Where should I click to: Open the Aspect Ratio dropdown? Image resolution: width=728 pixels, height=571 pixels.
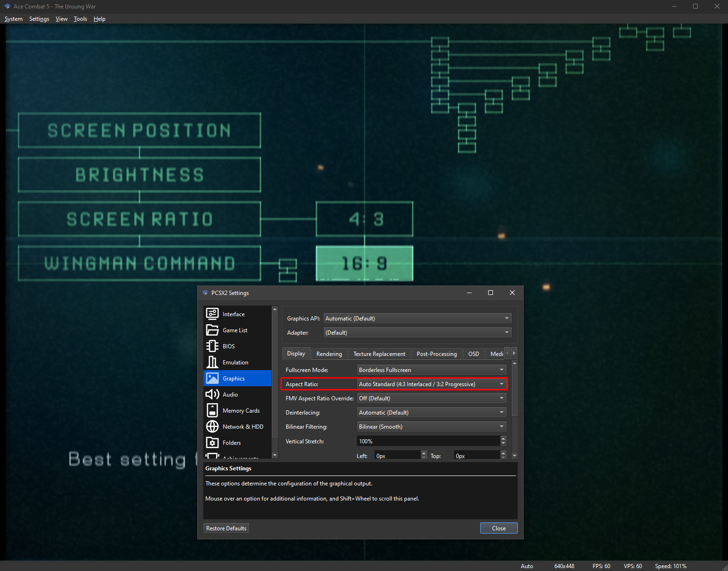pyautogui.click(x=431, y=384)
